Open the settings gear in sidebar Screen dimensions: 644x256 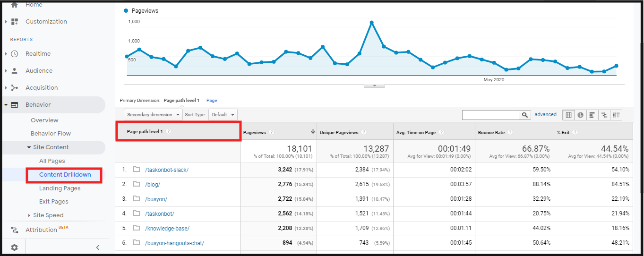point(15,247)
